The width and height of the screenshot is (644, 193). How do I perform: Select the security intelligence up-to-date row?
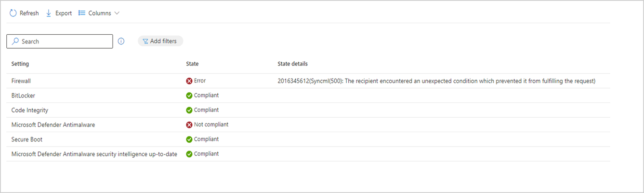coord(308,154)
